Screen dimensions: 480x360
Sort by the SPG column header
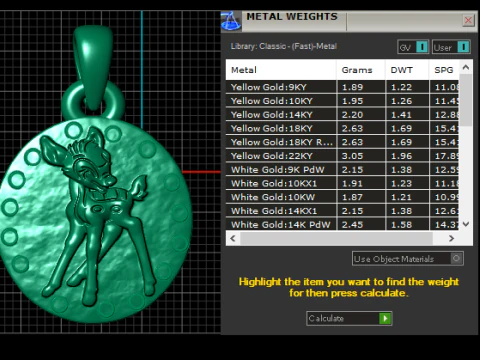coord(444,70)
